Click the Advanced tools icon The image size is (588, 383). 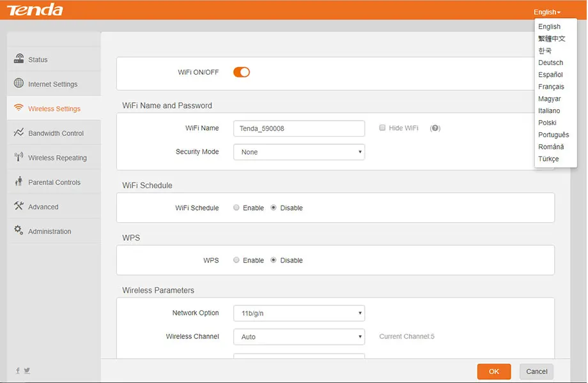point(19,206)
